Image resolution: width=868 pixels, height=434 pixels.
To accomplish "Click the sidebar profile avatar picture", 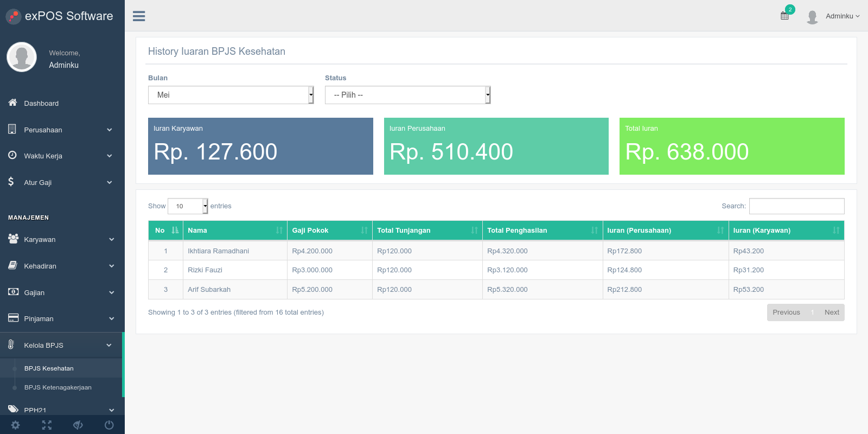I will point(22,57).
